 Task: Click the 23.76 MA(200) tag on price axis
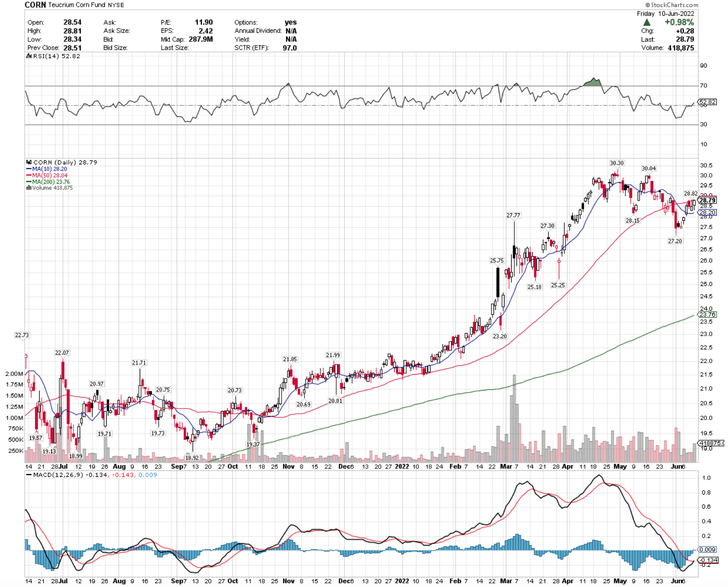[708, 315]
